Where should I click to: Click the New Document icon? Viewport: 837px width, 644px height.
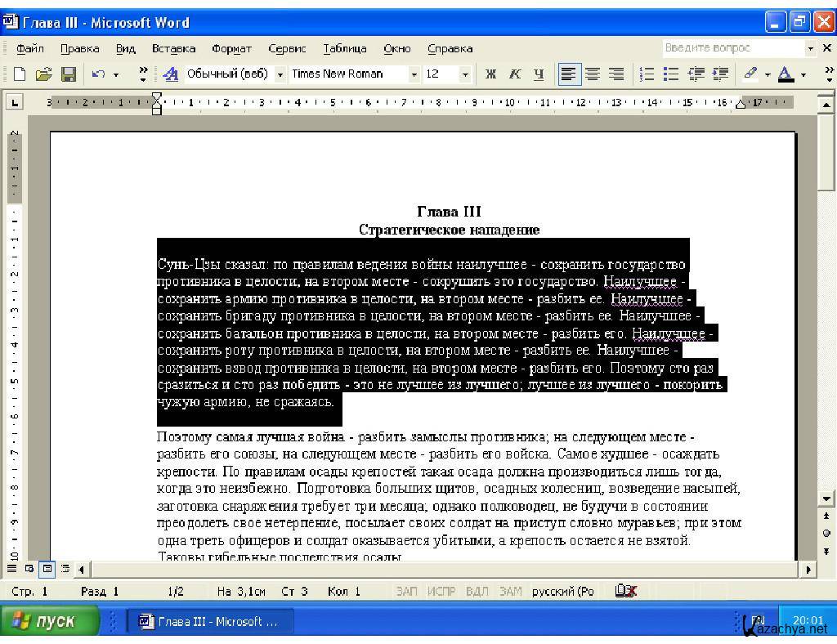click(19, 74)
